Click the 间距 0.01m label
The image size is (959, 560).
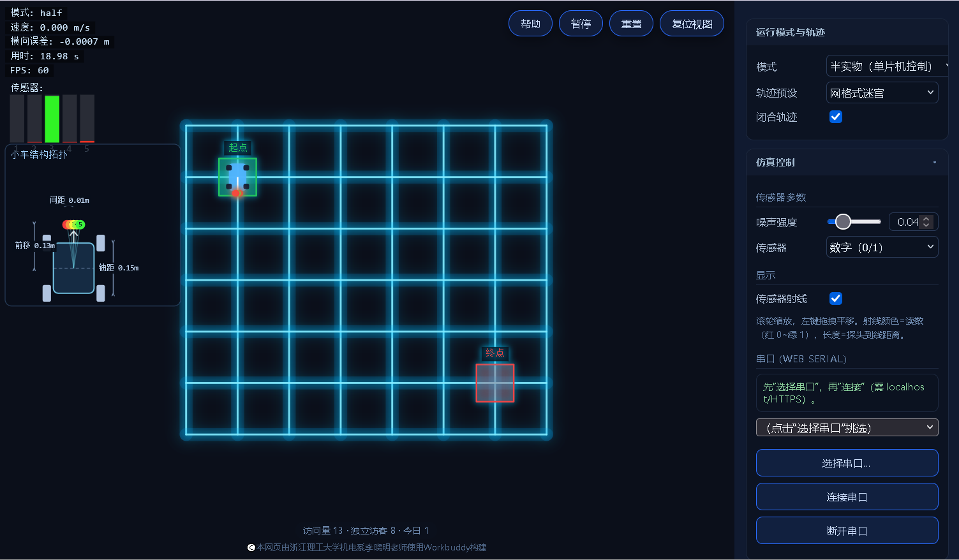click(x=70, y=200)
